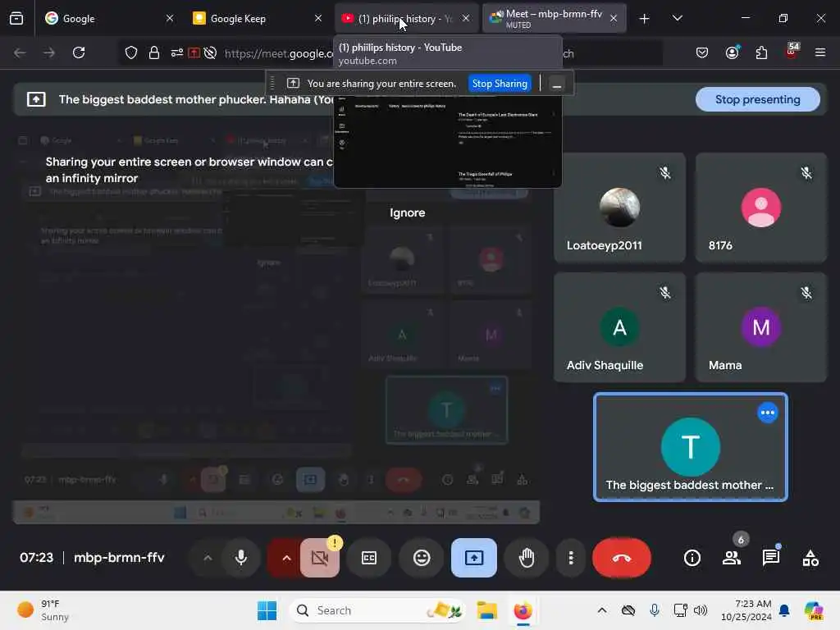The image size is (840, 630).
Task: Leave the call with red hang-up button
Action: click(622, 558)
